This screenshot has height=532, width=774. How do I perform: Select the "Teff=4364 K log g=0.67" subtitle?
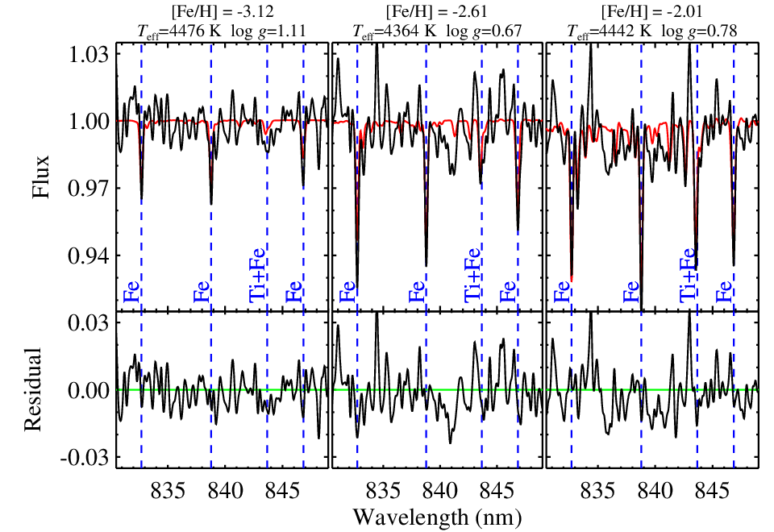click(x=437, y=31)
